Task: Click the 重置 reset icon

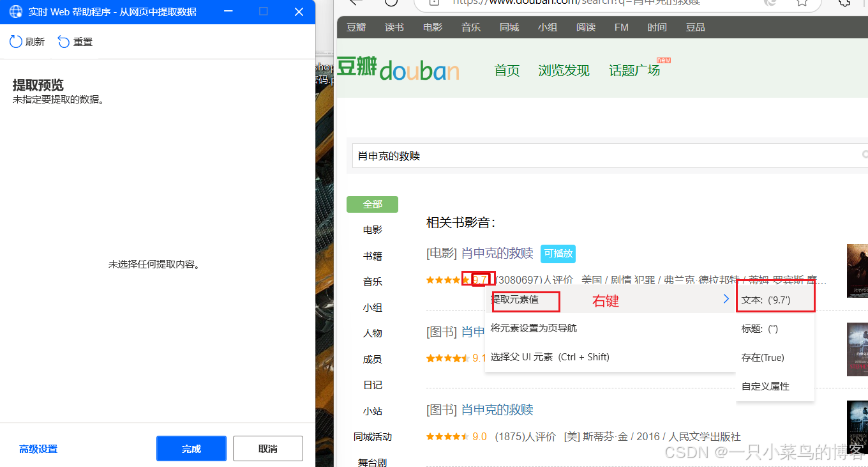Action: tap(64, 42)
